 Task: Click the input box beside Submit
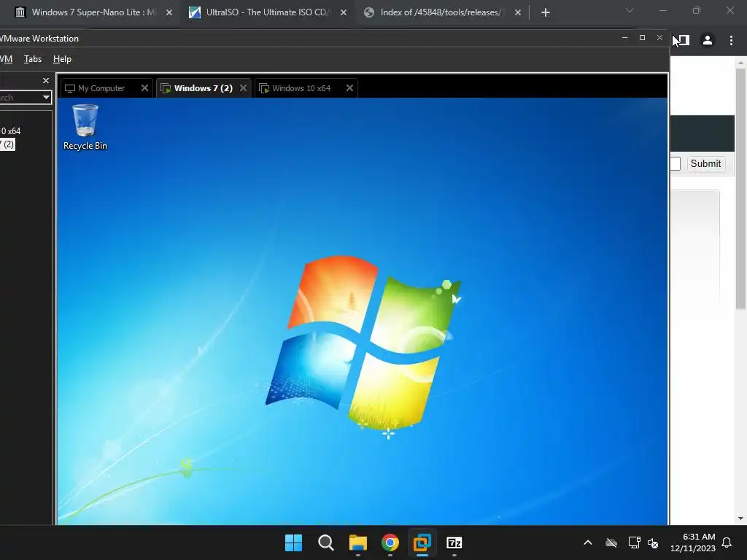(x=676, y=164)
